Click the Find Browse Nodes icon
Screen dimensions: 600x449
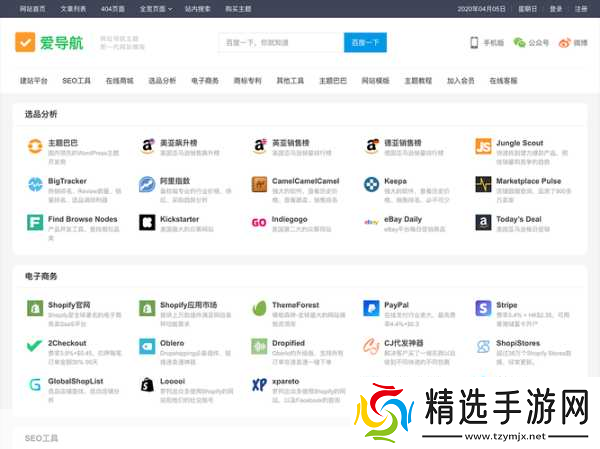tap(35, 222)
